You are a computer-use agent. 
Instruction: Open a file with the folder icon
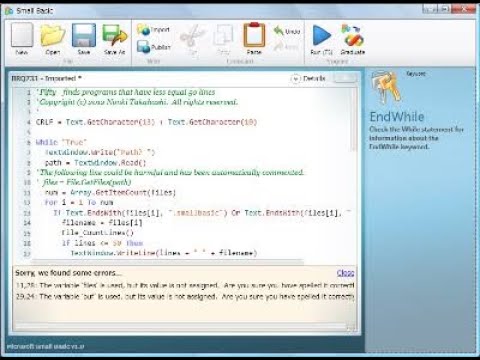(x=53, y=39)
